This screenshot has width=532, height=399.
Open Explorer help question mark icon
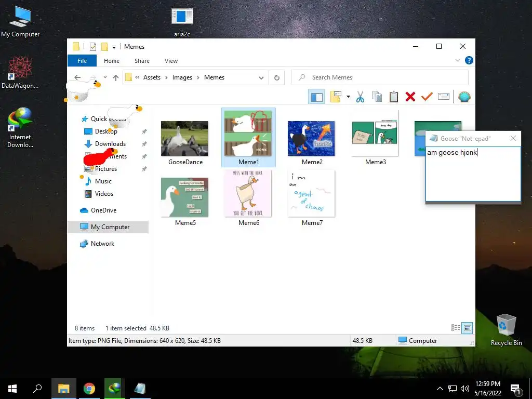point(469,60)
